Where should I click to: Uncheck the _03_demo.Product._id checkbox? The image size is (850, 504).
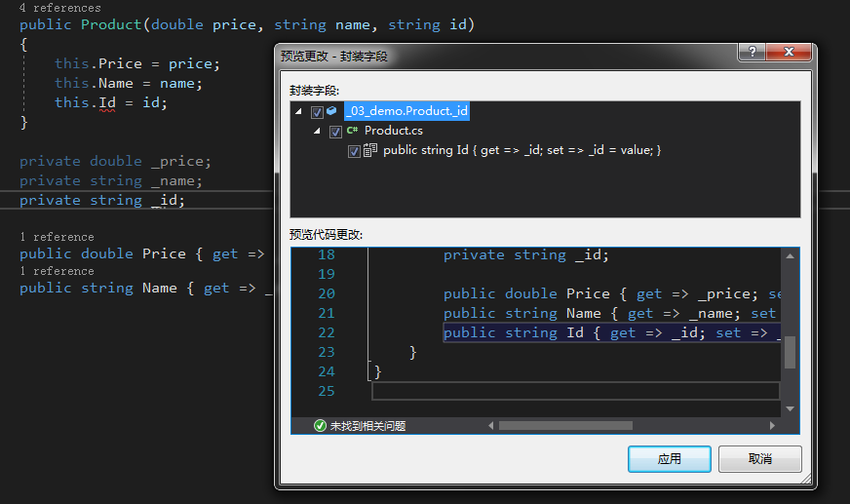317,112
